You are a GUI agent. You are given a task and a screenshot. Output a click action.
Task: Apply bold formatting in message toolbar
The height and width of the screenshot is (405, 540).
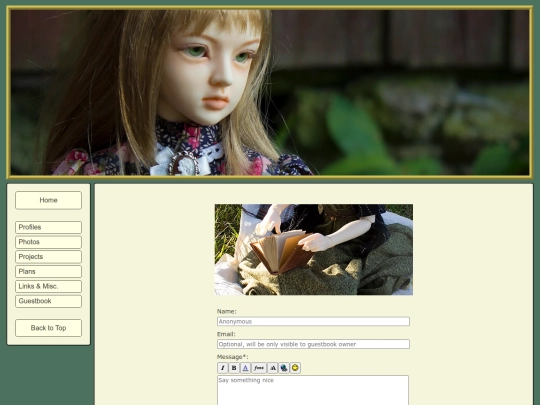pos(234,368)
